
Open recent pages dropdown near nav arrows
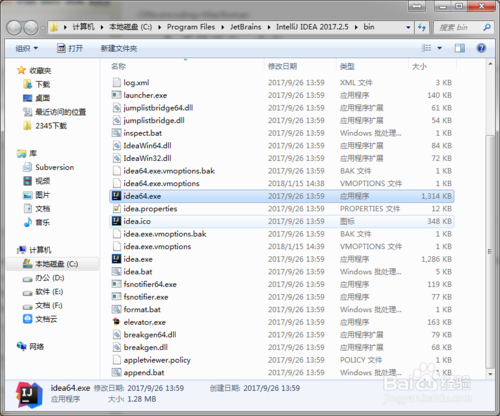[43, 28]
